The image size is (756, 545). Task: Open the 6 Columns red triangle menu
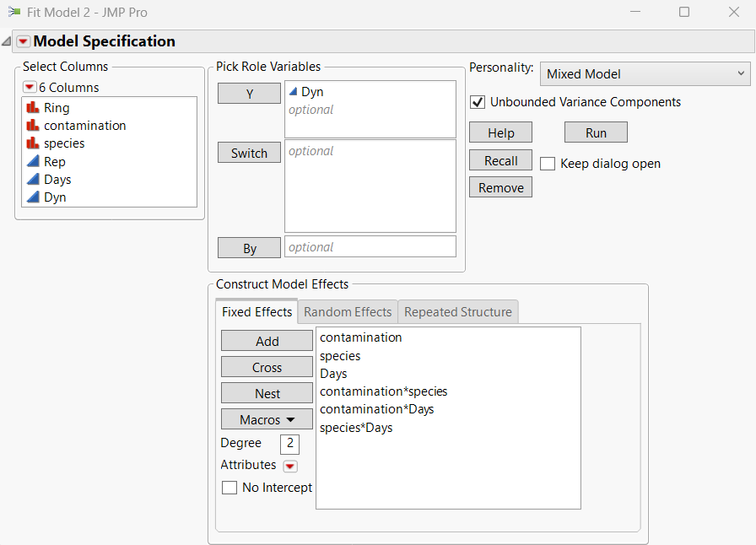pyautogui.click(x=30, y=88)
